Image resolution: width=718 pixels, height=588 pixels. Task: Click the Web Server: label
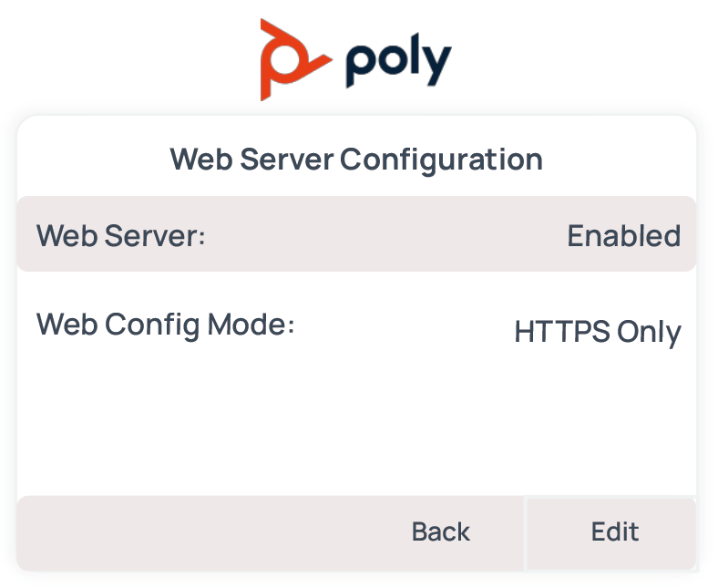tap(121, 236)
